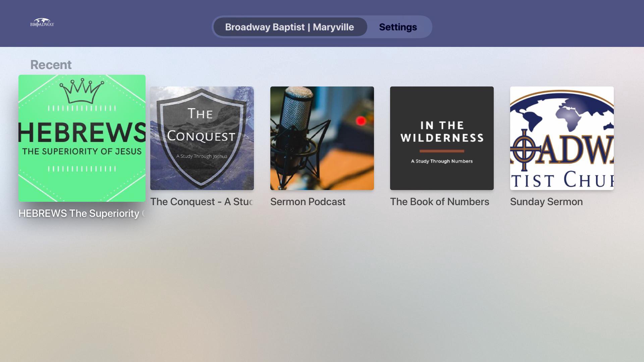Switch to the Settings tab
The width and height of the screenshot is (644, 362).
(398, 27)
